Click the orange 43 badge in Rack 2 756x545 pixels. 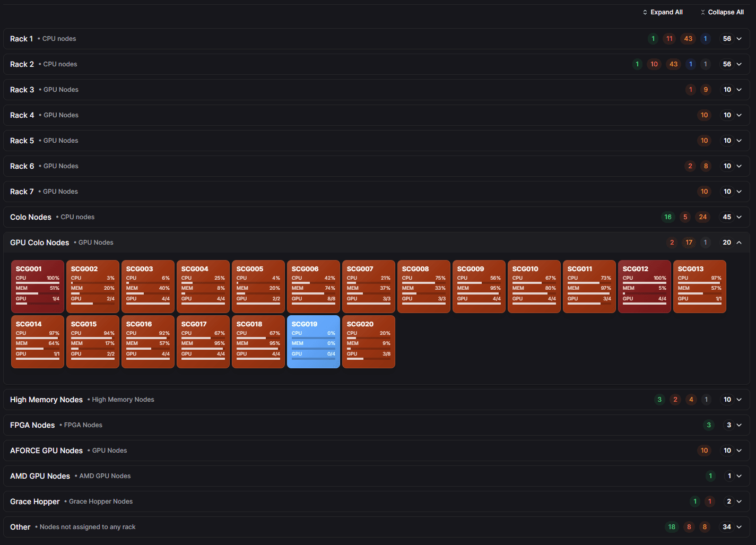click(673, 64)
